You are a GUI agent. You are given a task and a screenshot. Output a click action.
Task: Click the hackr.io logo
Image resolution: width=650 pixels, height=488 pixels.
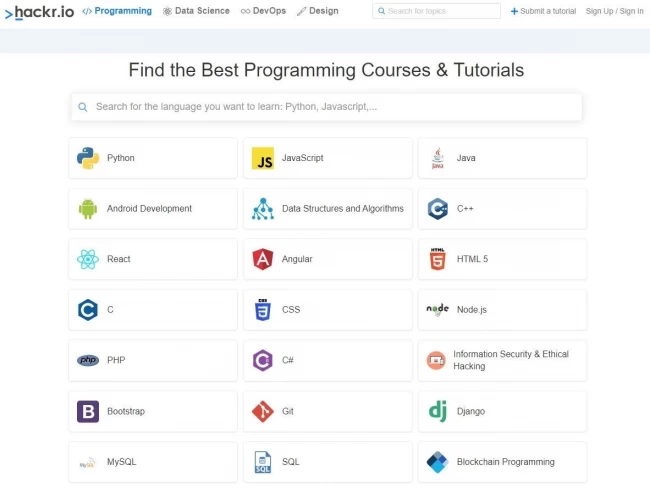click(x=39, y=12)
